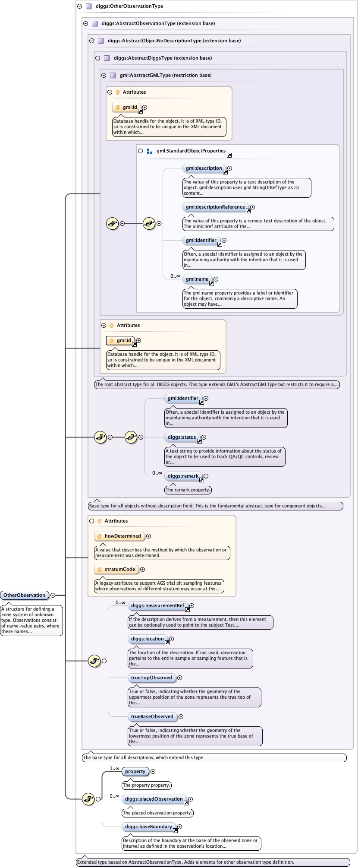Click the arrow link icon on gml:description
This screenshot has width=358, height=868.
coord(225,172)
